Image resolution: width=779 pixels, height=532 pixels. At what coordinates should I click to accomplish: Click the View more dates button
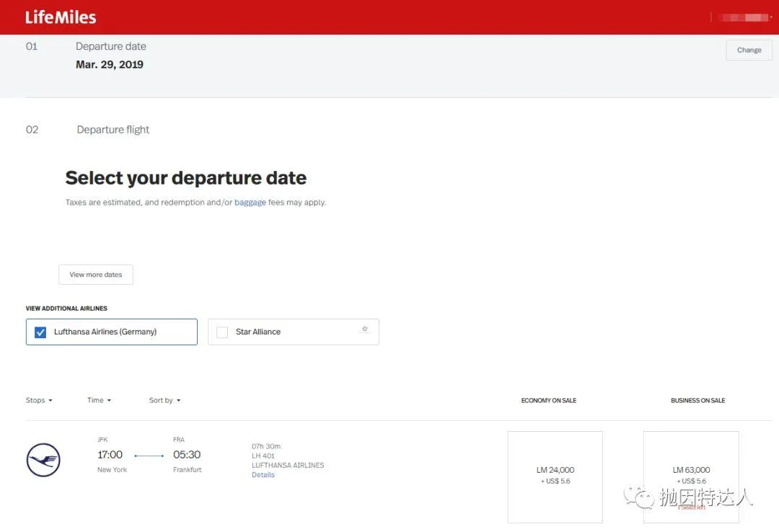96,275
